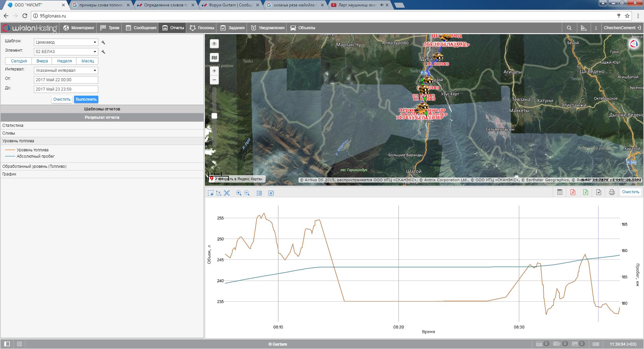Export the report to PDF
Screen dimensions: 644x349
[573, 192]
